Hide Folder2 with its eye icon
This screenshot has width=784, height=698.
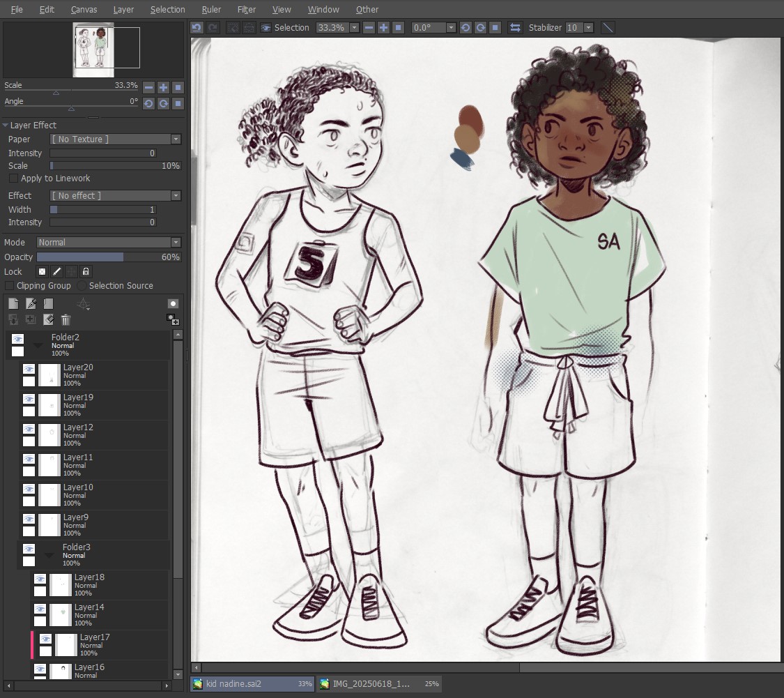(x=17, y=340)
